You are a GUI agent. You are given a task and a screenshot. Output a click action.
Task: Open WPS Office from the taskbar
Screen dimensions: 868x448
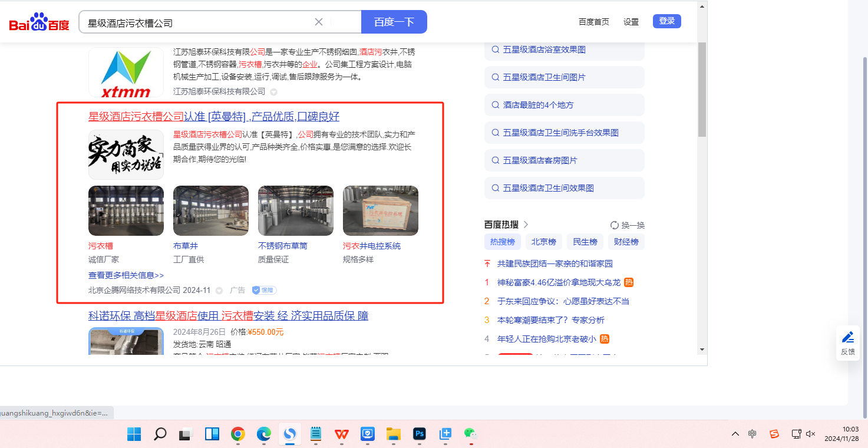click(x=342, y=434)
